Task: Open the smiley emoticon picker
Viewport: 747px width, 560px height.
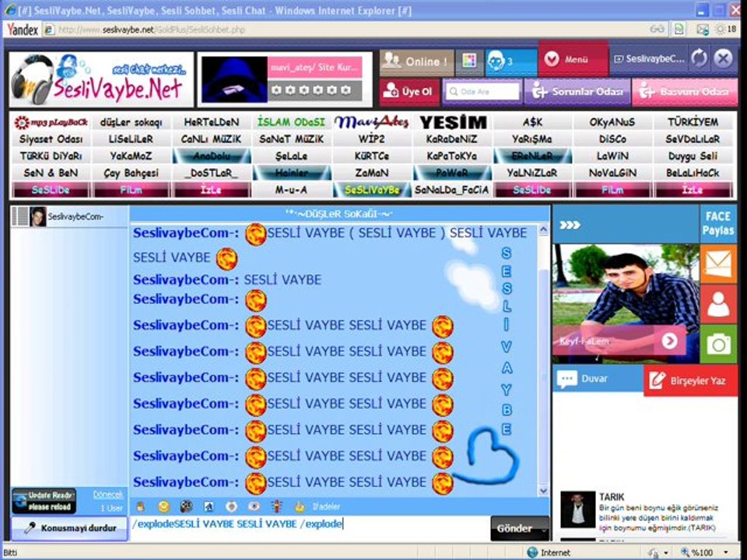Action: point(163,506)
